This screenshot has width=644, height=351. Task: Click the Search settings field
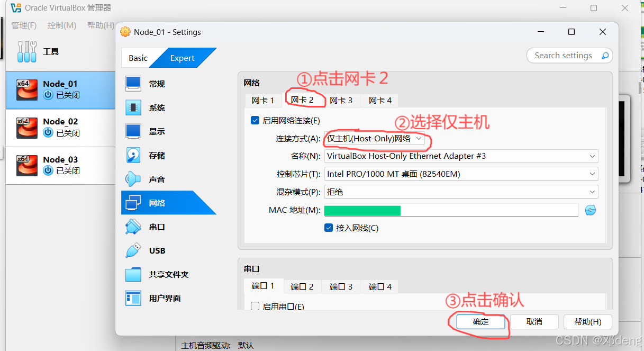click(x=569, y=56)
